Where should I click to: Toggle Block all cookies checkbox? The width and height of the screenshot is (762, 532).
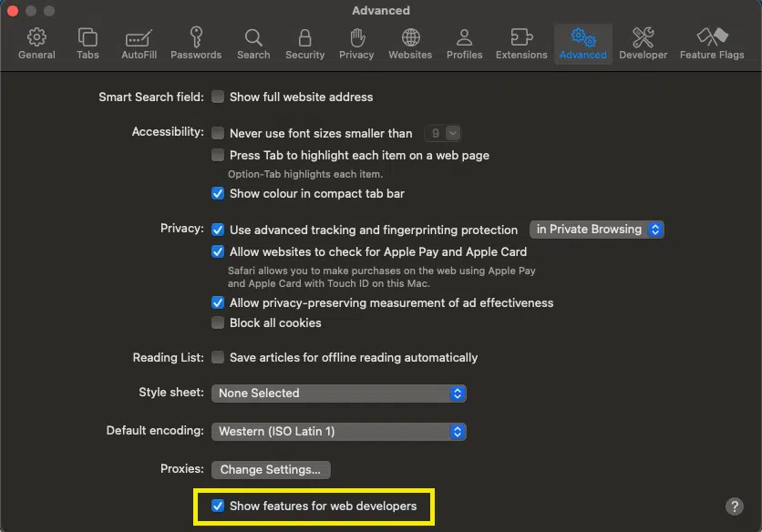click(218, 322)
